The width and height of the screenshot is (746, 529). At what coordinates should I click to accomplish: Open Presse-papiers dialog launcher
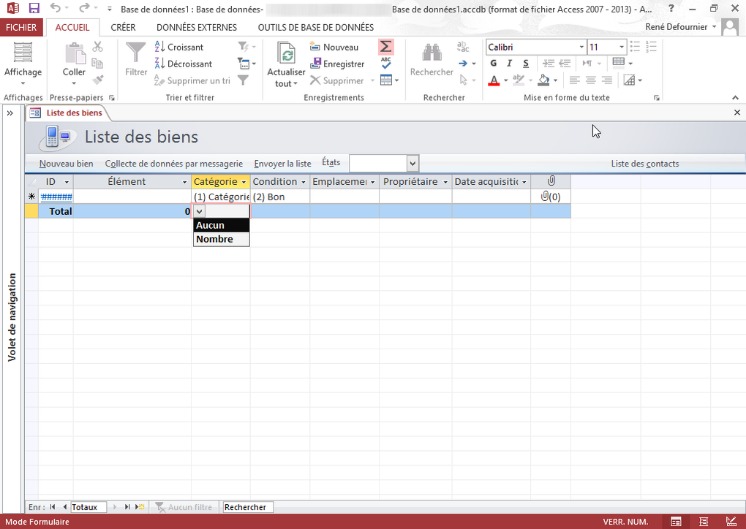(111, 98)
